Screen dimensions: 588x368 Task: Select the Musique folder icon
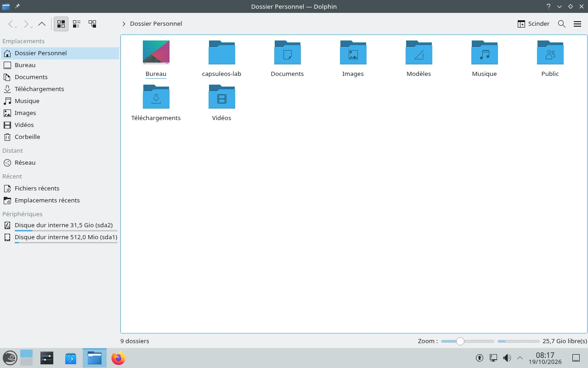(485, 52)
